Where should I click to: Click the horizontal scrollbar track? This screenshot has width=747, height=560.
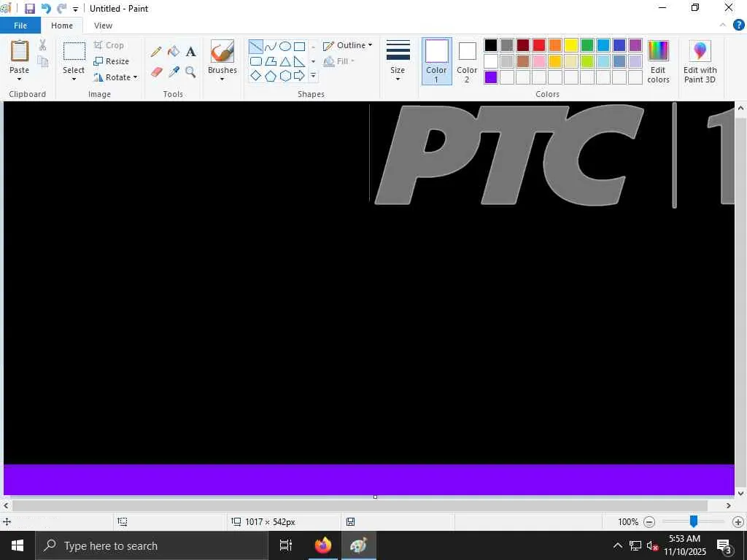point(360,506)
